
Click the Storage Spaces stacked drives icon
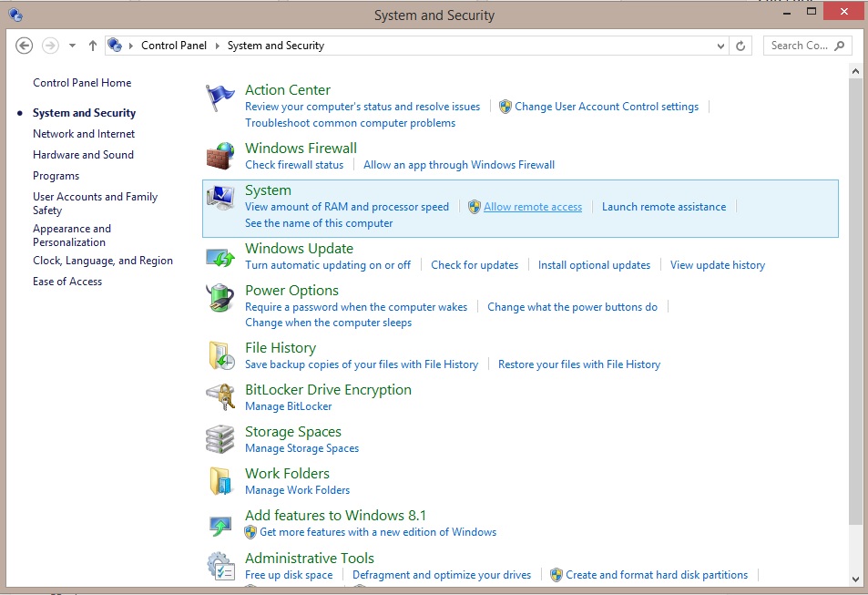(220, 439)
